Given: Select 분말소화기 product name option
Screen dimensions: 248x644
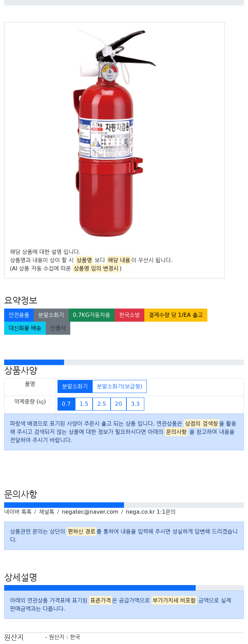Looking at the screenshot, I should coord(75,386).
